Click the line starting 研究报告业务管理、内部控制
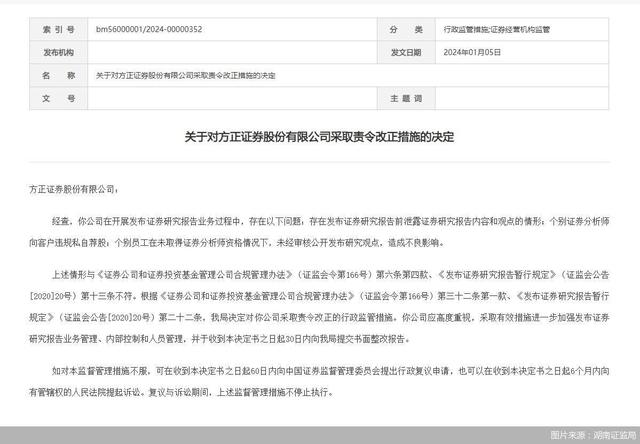 click(219, 339)
